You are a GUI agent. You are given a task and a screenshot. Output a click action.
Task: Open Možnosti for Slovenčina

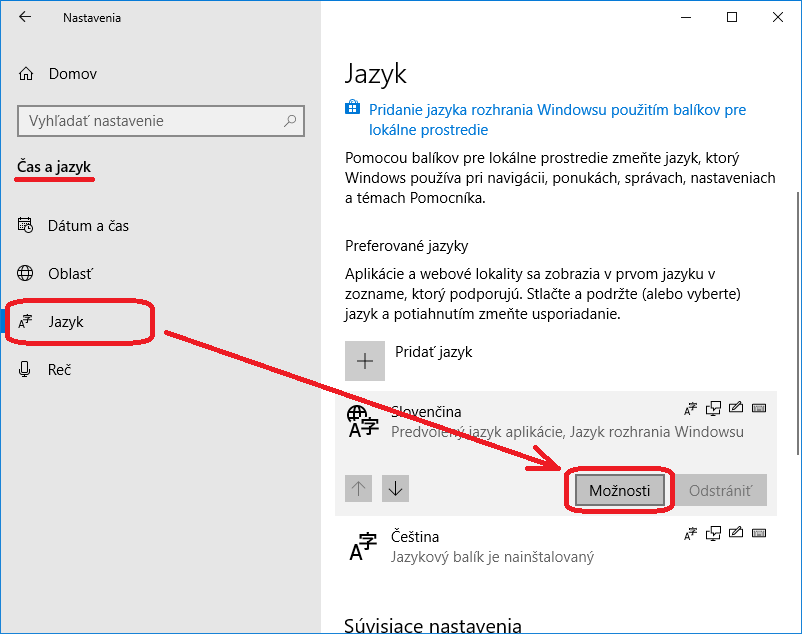point(619,490)
